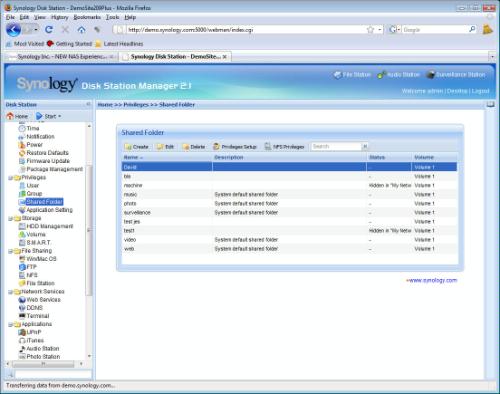500x394 pixels.
Task: Open Privileges Setup for the folder
Action: pyautogui.click(x=235, y=147)
